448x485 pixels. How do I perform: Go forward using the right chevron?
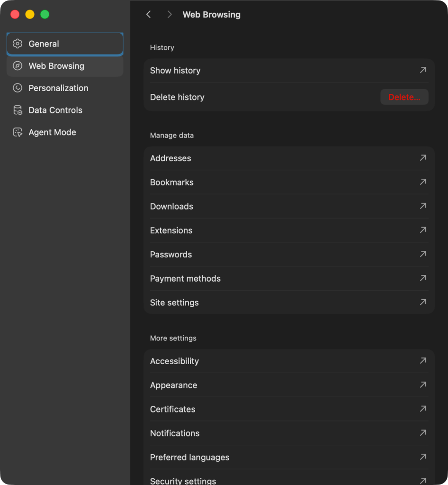pyautogui.click(x=170, y=15)
